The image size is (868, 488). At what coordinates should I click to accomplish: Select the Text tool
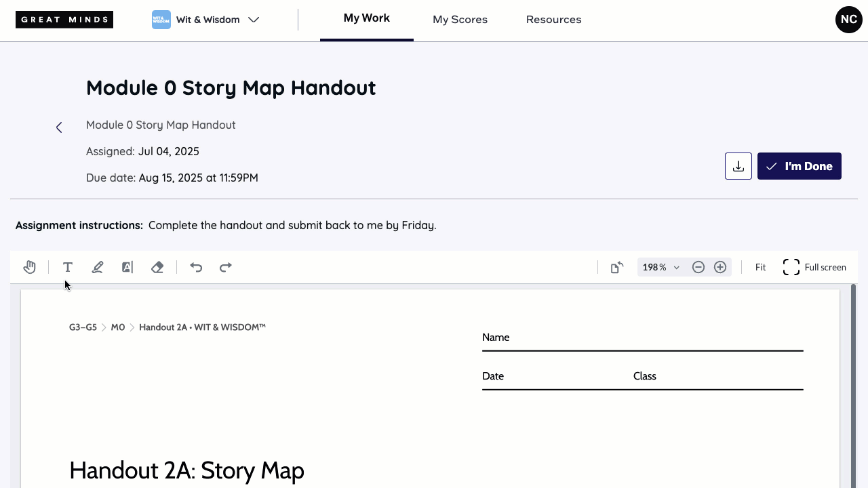pos(68,268)
